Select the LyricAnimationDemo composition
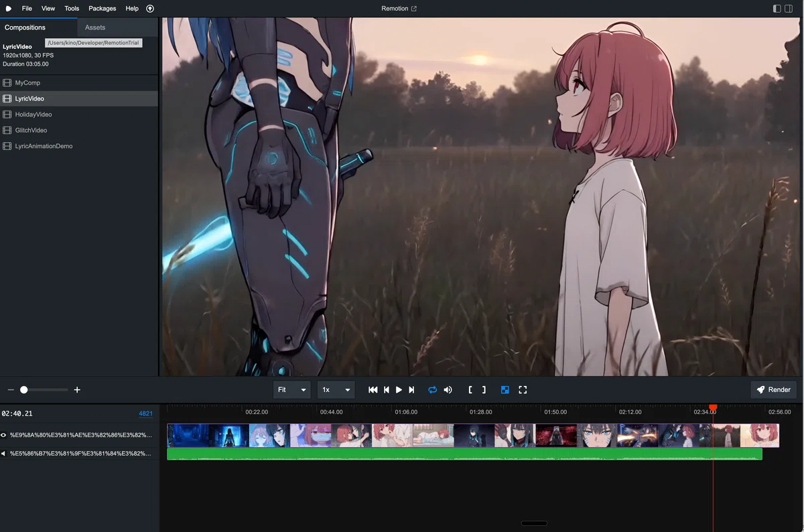This screenshot has height=532, width=804. tap(79, 146)
